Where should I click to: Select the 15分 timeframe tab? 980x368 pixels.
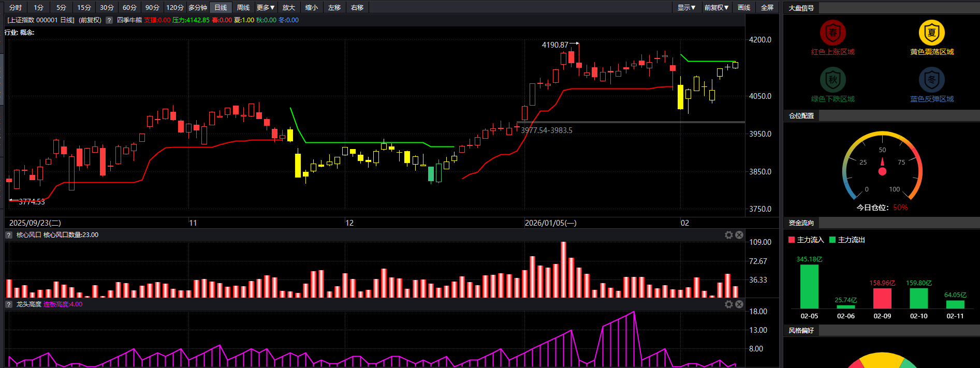tap(84, 7)
